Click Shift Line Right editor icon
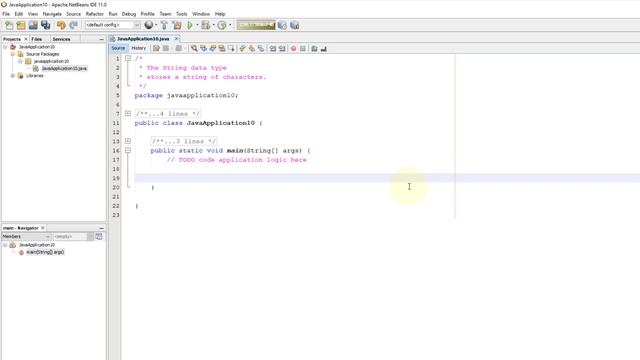 (x=282, y=49)
